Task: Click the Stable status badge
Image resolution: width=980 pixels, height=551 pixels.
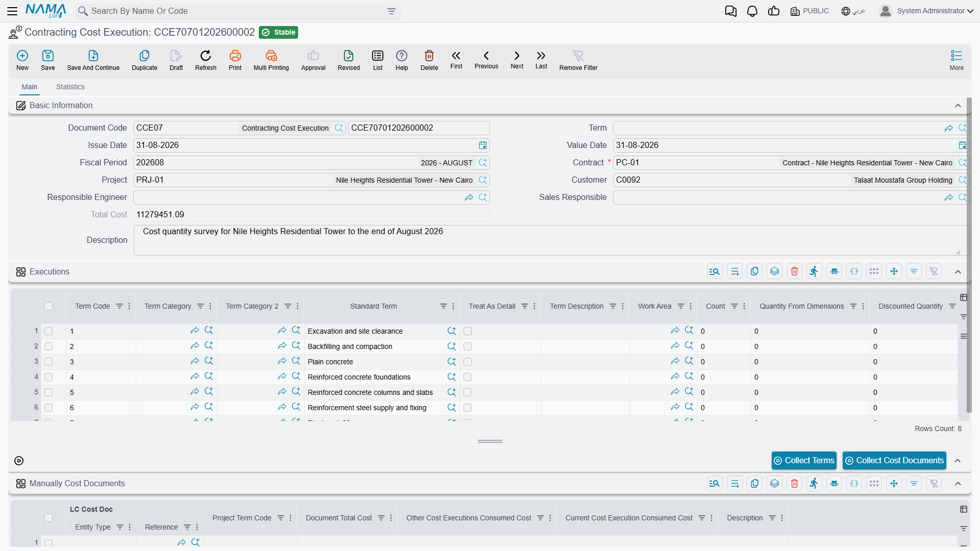Action: coord(279,33)
